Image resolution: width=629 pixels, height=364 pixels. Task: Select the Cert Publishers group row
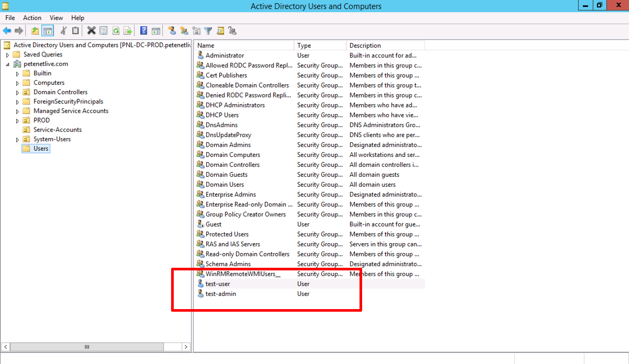coord(310,75)
